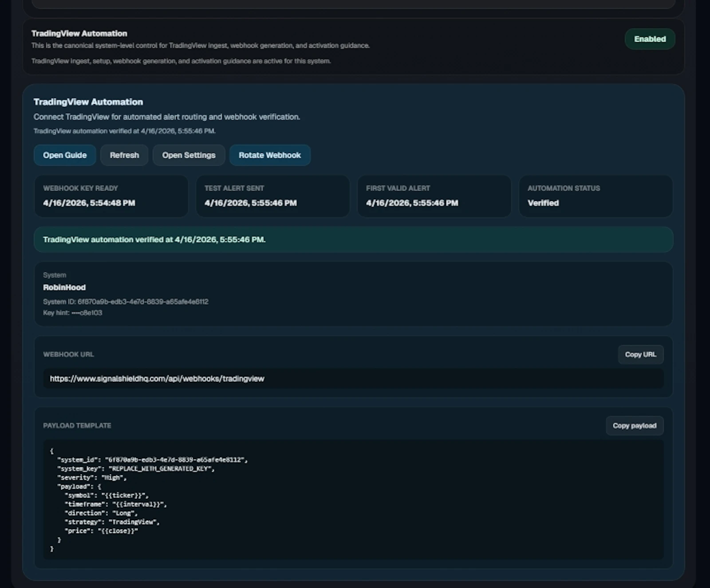Open the TradingView Guide
This screenshot has width=710, height=588.
point(65,155)
